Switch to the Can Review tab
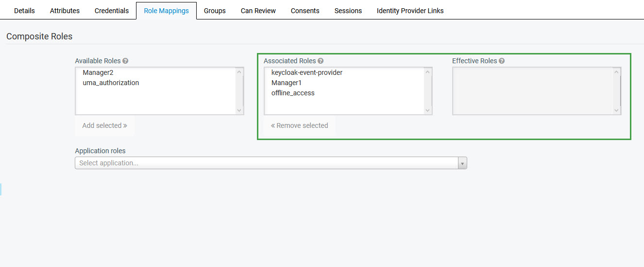Screen dimensions: 644x267 point(258,11)
